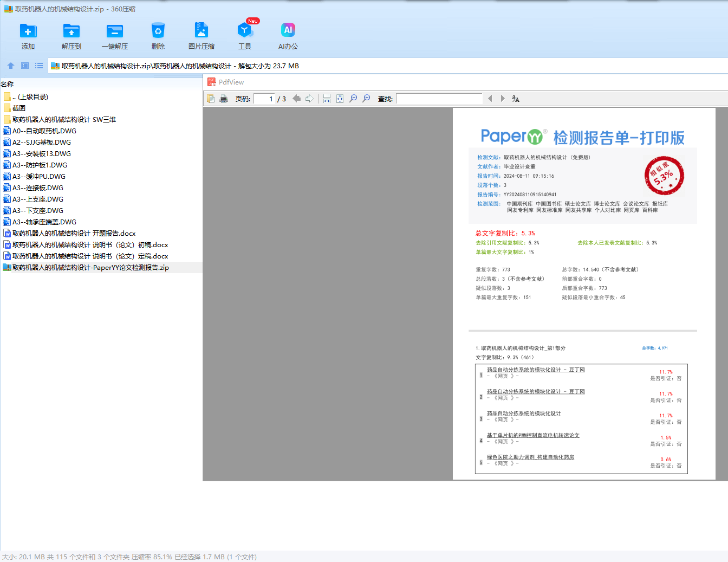Click the PdfView panel icon
Viewport: 728px width, 562px height.
[212, 82]
